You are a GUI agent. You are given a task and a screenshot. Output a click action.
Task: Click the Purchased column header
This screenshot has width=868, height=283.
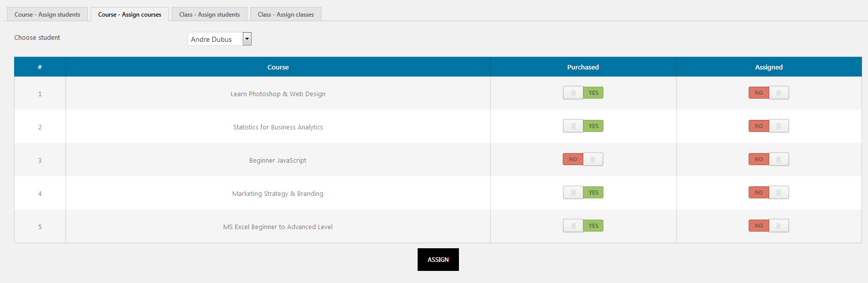(x=583, y=67)
